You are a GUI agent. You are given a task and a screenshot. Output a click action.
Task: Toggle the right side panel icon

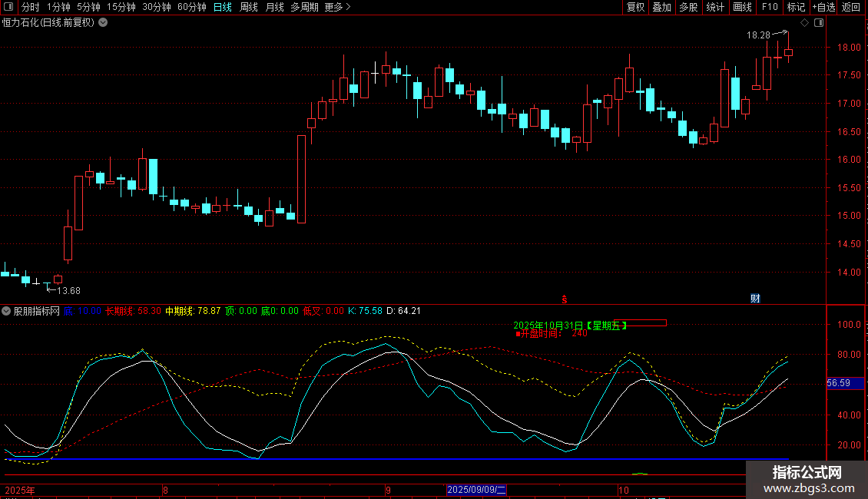(x=818, y=23)
